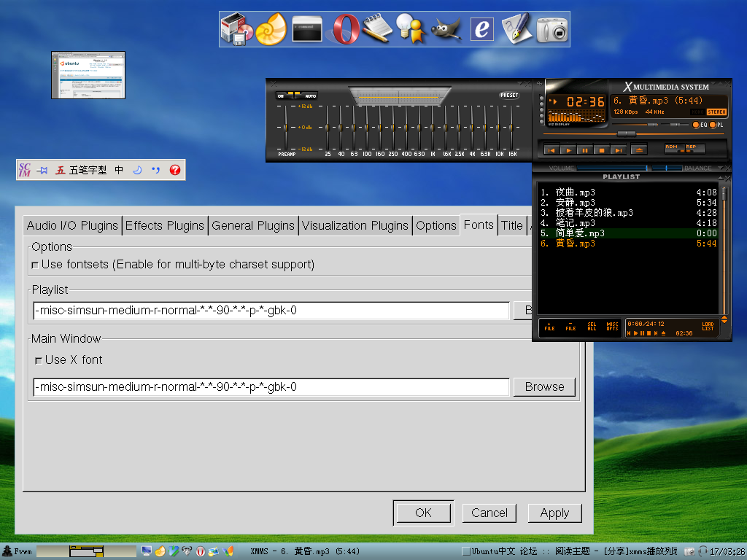Click the monitor icon in the bottom taskbar
Image resolution: width=747 pixels, height=560 pixels.
click(147, 551)
